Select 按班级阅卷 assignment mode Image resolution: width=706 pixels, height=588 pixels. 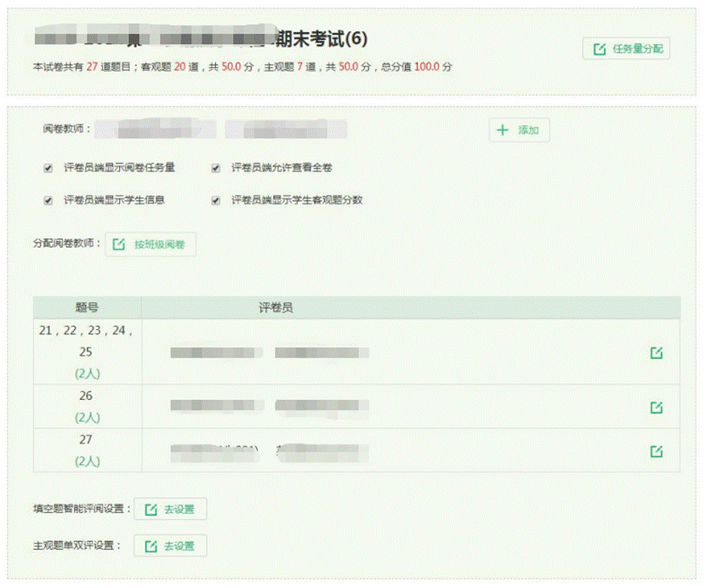pyautogui.click(x=151, y=245)
